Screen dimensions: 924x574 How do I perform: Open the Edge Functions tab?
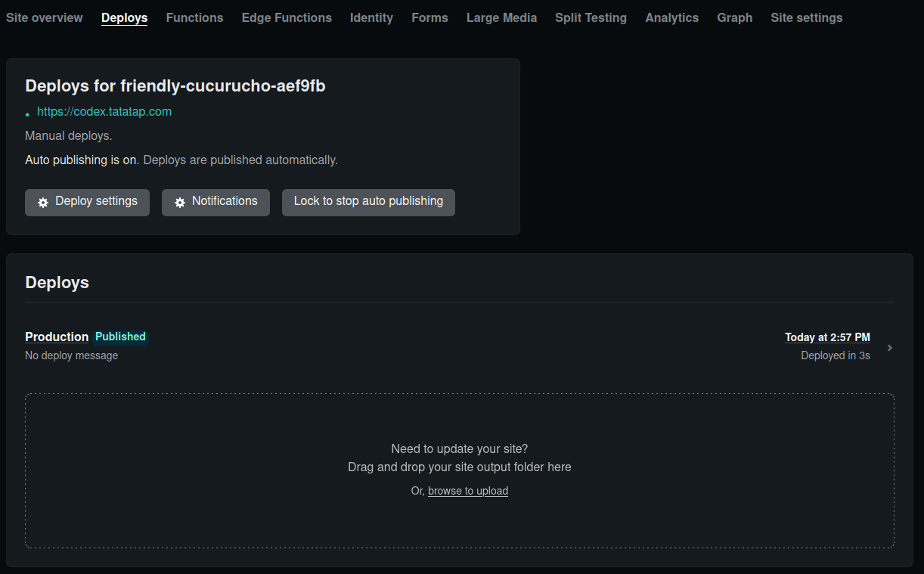pyautogui.click(x=287, y=17)
